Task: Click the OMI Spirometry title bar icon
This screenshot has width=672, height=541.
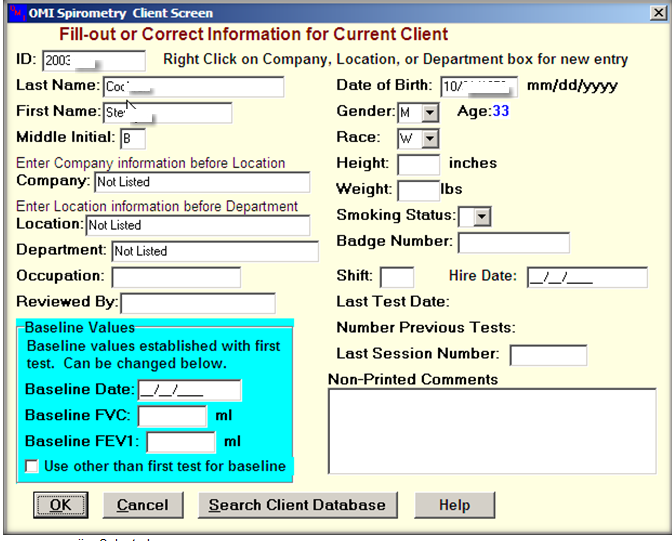Action: tap(12, 12)
